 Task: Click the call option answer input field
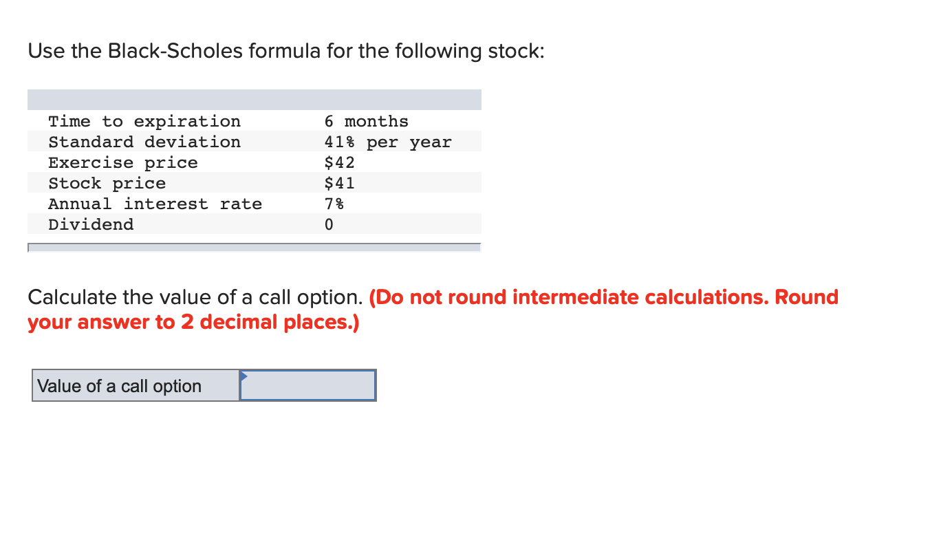click(308, 386)
